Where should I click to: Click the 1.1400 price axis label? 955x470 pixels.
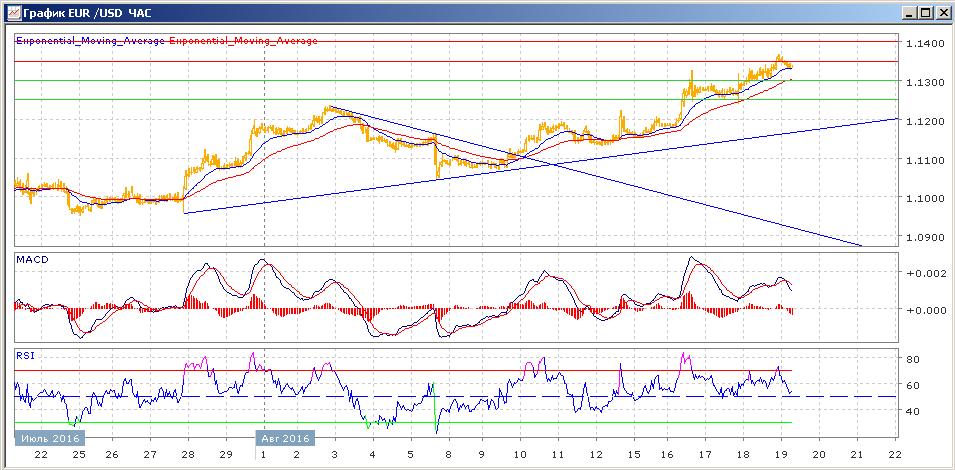(925, 44)
